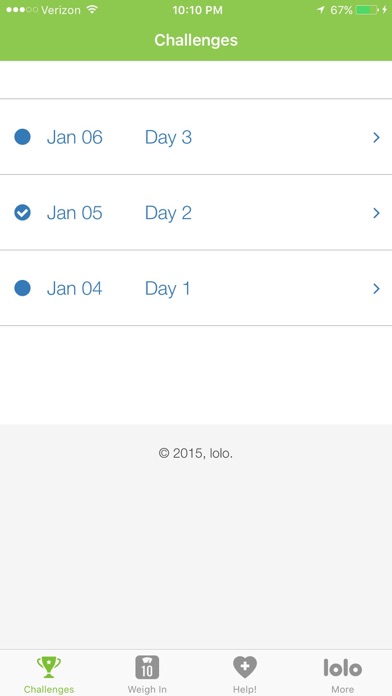Toggle the Jan 06 completion circle
The width and height of the screenshot is (392, 696).
tap(22, 137)
